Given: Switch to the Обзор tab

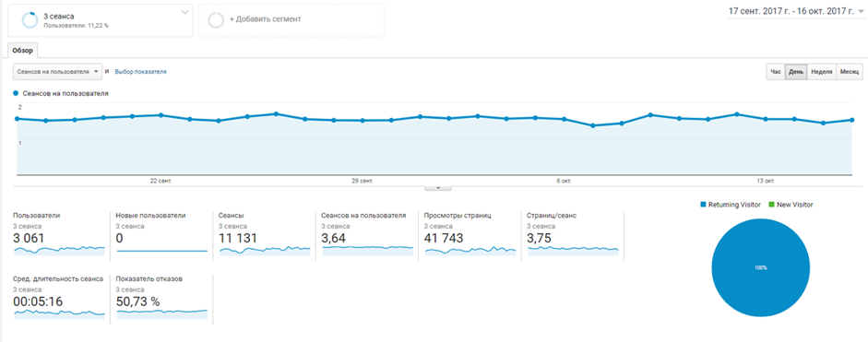Looking at the screenshot, I should click(23, 51).
